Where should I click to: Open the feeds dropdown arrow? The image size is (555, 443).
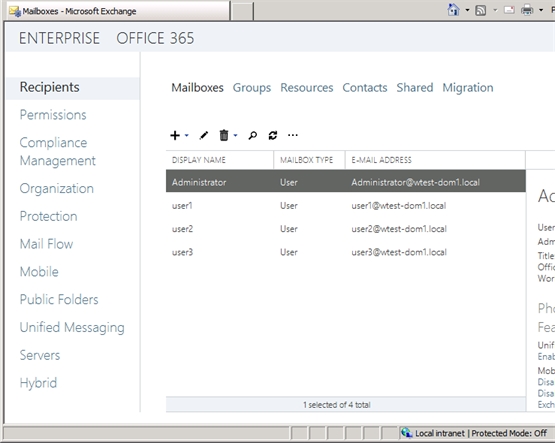click(495, 10)
